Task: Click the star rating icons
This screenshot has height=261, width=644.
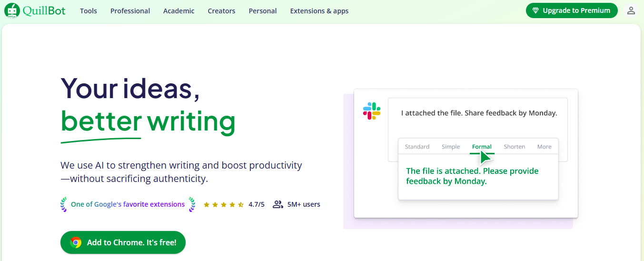Action: point(224,205)
